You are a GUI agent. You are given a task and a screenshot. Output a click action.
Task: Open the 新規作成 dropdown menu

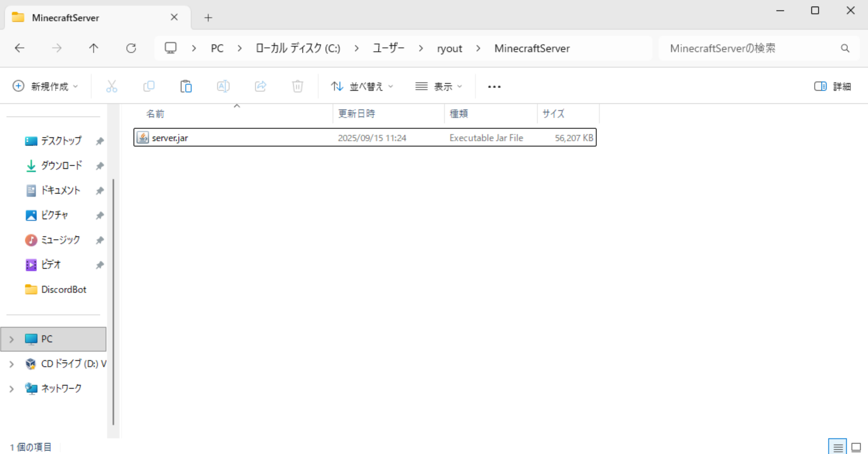[x=45, y=86]
